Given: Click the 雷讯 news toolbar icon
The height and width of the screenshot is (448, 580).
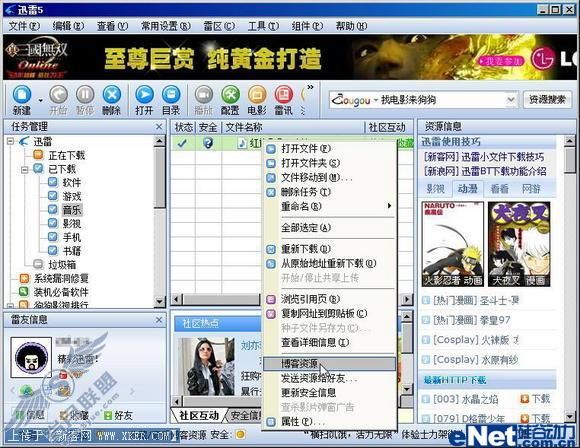Looking at the screenshot, I should coord(284,100).
